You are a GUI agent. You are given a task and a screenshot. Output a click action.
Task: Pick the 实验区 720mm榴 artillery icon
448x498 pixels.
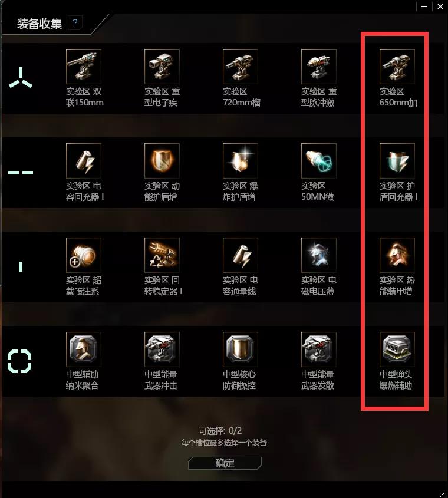click(241, 67)
